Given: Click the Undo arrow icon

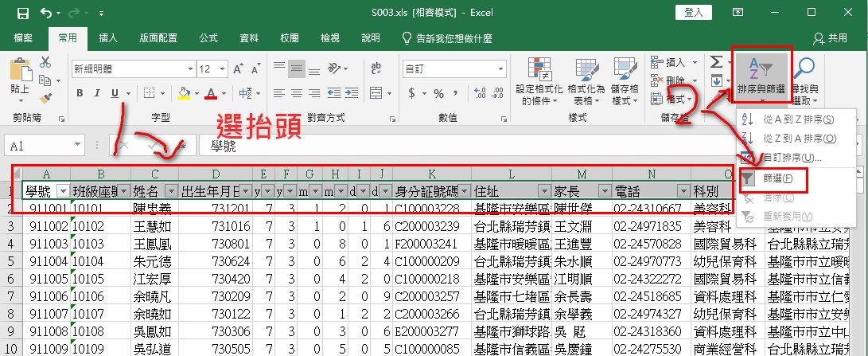Looking at the screenshot, I should click(x=46, y=12).
